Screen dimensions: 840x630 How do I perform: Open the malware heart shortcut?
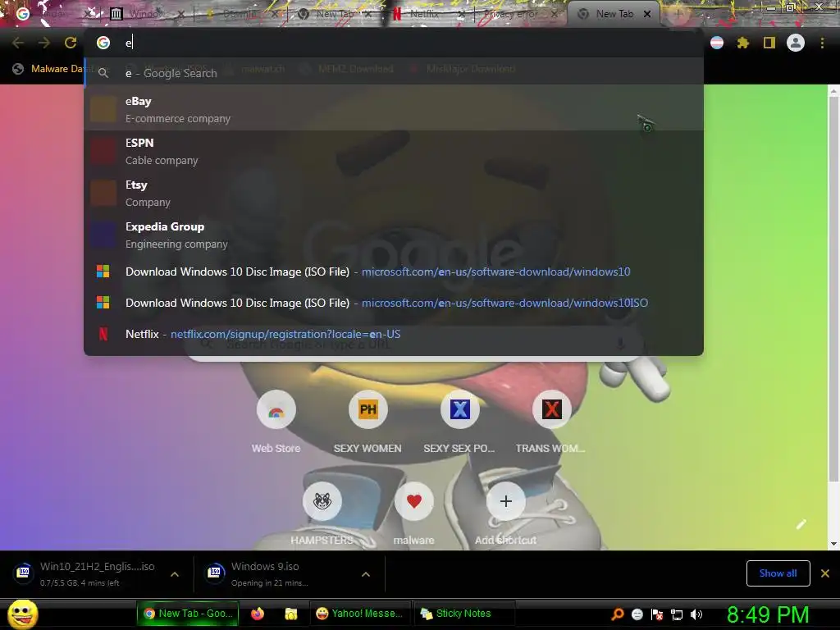pyautogui.click(x=413, y=514)
